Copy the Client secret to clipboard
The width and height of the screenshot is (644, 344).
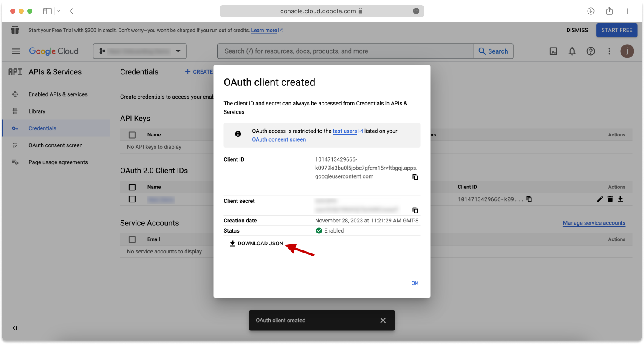click(415, 210)
